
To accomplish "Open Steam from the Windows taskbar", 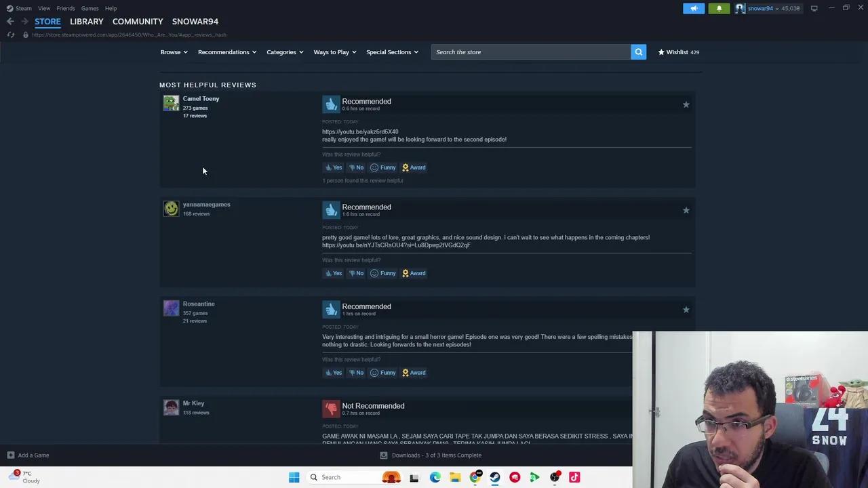I will click(x=495, y=477).
